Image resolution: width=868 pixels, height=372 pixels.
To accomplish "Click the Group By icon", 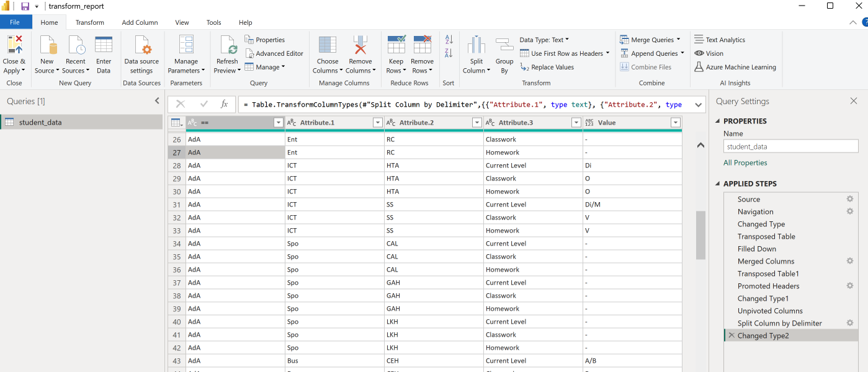I will click(504, 45).
